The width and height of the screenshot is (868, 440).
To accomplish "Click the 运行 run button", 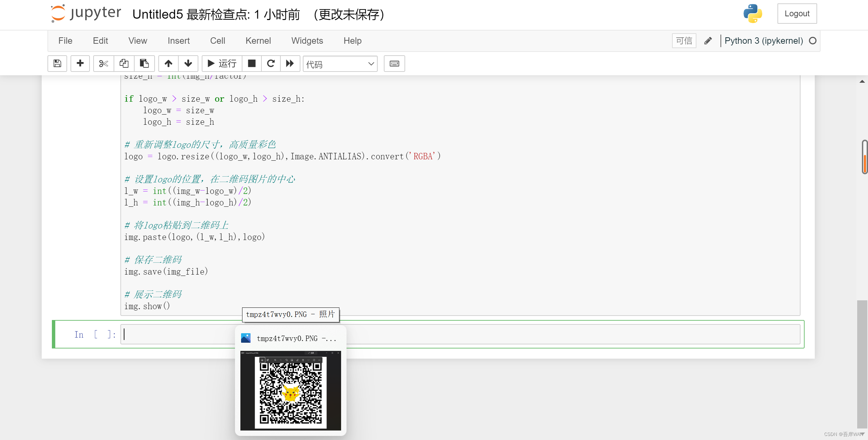I will (221, 63).
